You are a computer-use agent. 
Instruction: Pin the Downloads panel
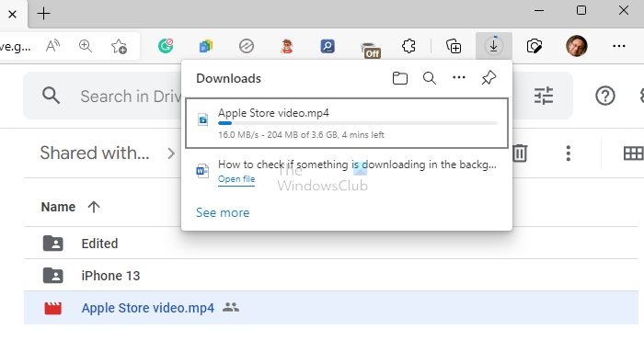pos(489,78)
